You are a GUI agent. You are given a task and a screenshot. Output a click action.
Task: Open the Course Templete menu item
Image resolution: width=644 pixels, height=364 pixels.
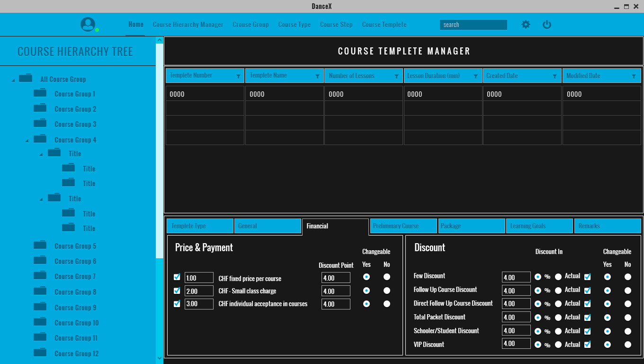(385, 25)
